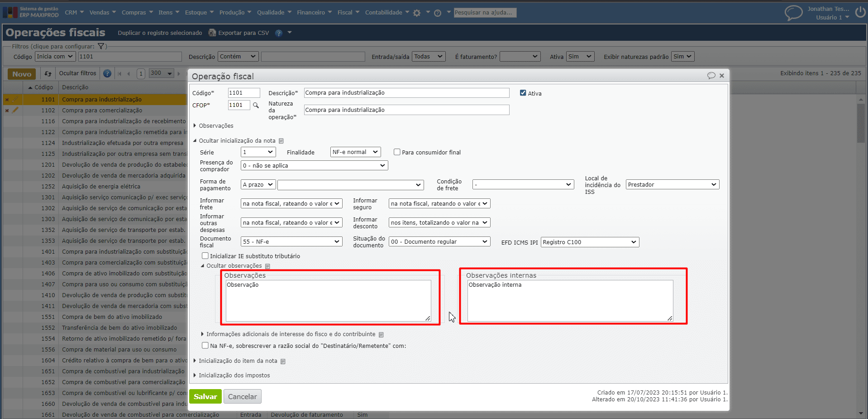868x419 pixels.
Task: Open the Série dropdown
Action: point(258,152)
